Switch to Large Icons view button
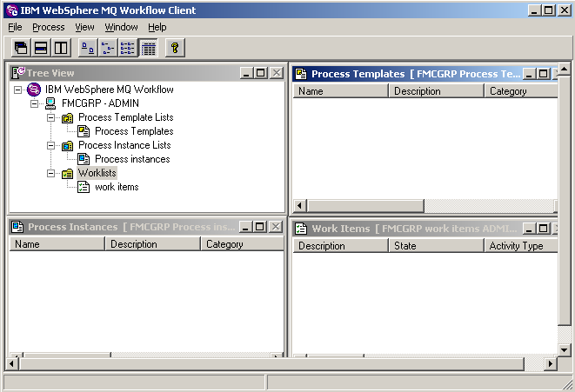 (x=88, y=48)
